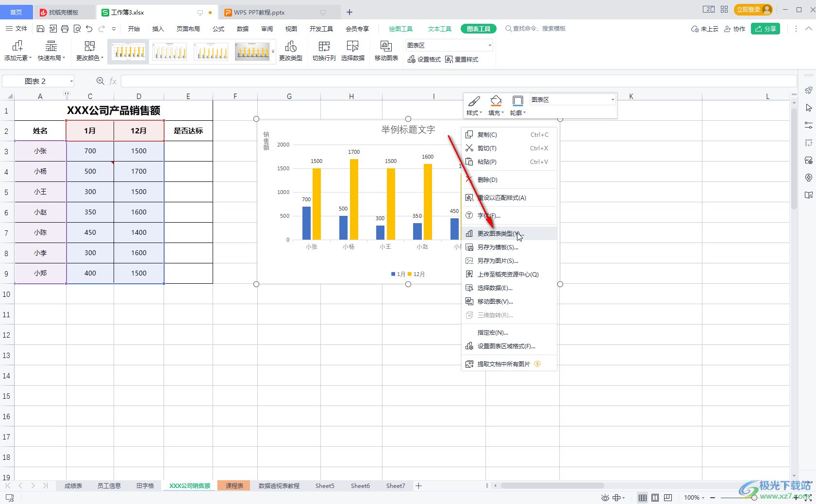Switch to Formulas (公式) ribbon tab

point(218,29)
